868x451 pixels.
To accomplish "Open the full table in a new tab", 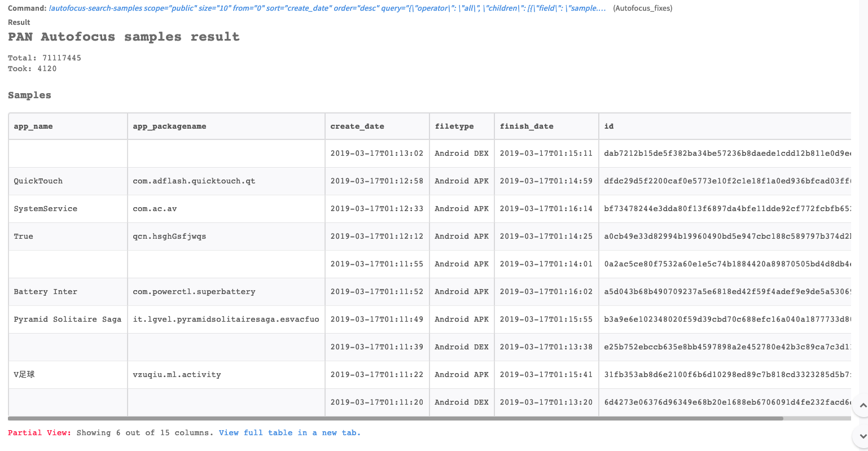I will point(288,433).
